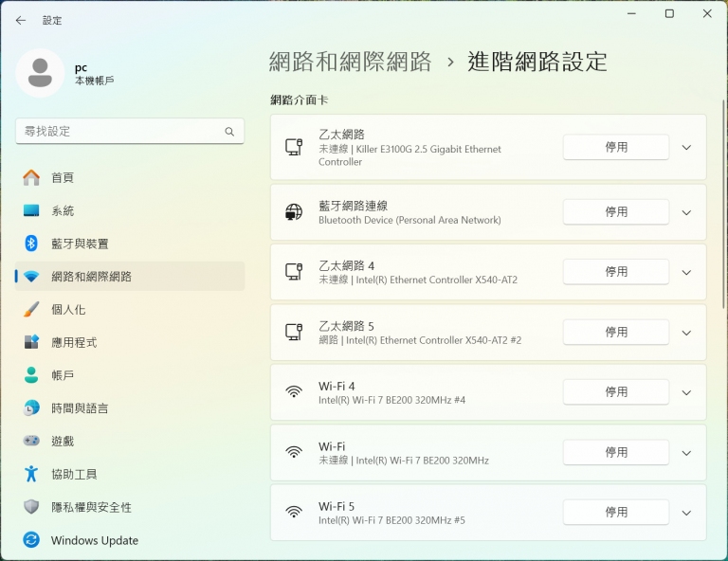Screen dimensions: 728x561
Task: Open the 隱私權與安全性 shield icon
Action: point(31,507)
